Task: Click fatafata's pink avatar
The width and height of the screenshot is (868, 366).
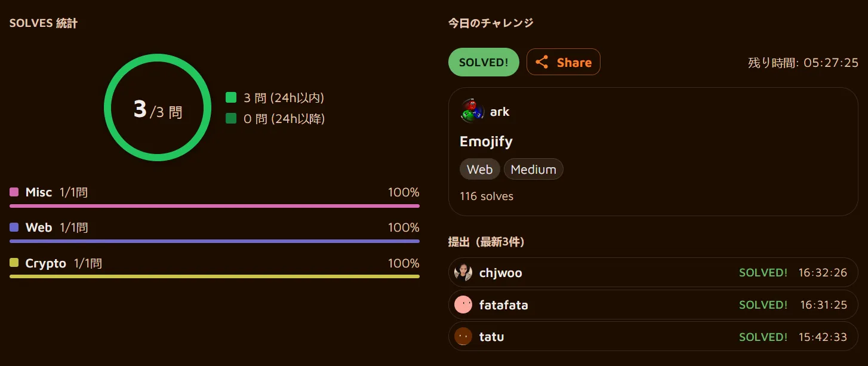Action: tap(463, 305)
